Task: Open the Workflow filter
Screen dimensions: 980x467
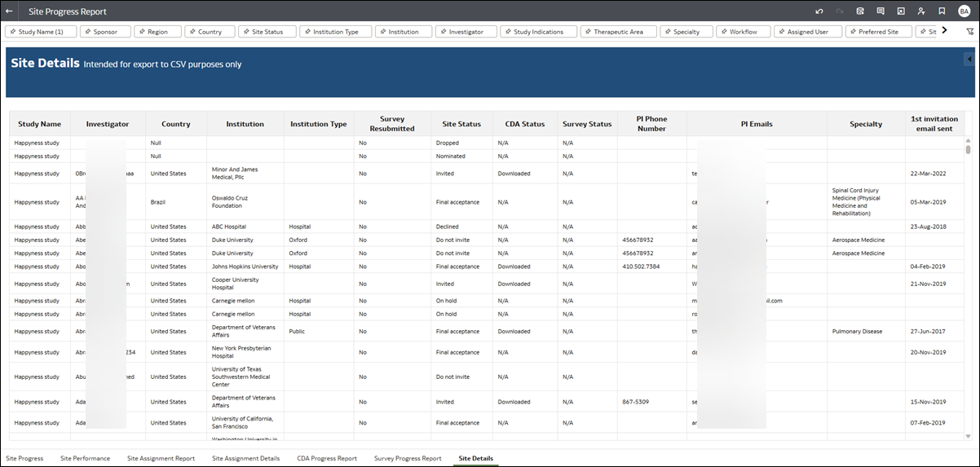Action: (742, 32)
